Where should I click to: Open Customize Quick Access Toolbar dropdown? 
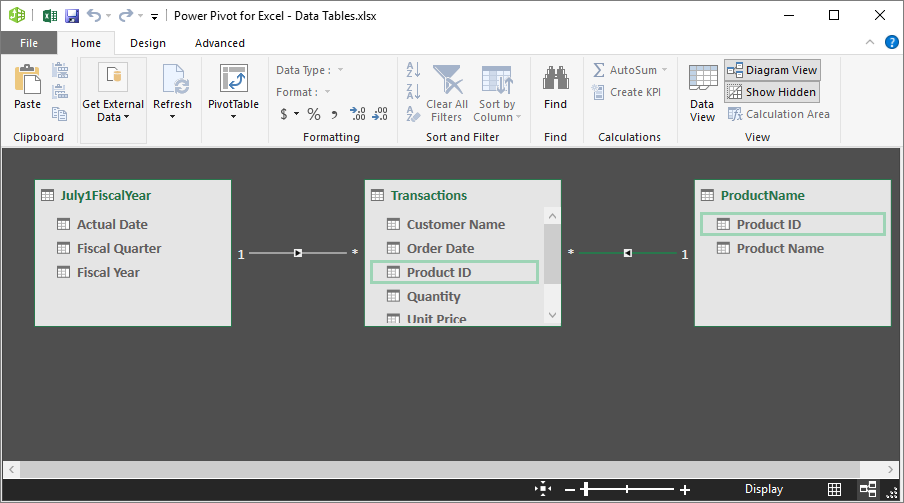click(155, 17)
